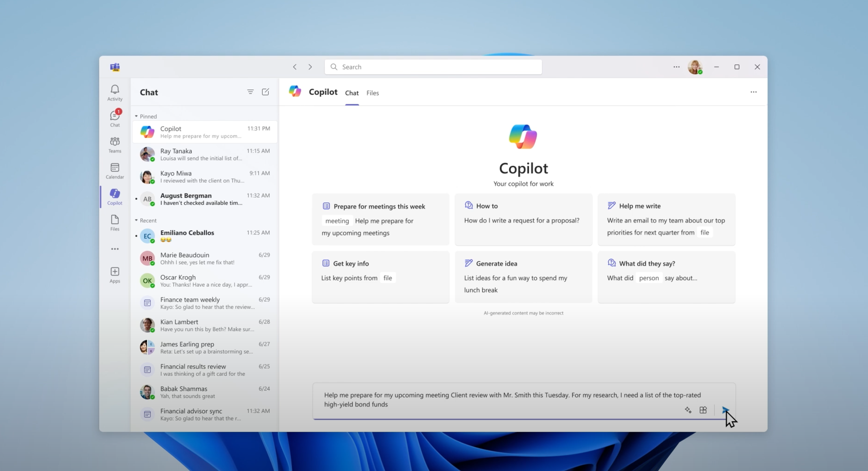Open the Files app in the rail
Screen dimensions: 868x471
115,223
